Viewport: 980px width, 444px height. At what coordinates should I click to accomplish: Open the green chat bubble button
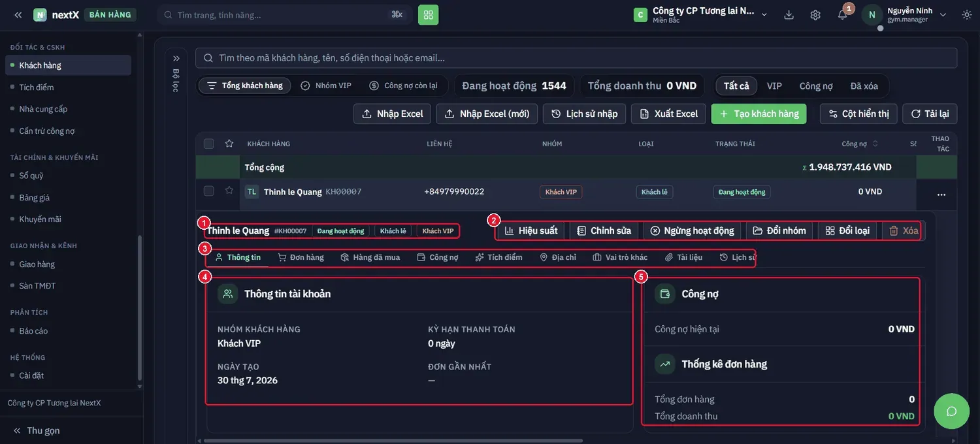pyautogui.click(x=952, y=411)
